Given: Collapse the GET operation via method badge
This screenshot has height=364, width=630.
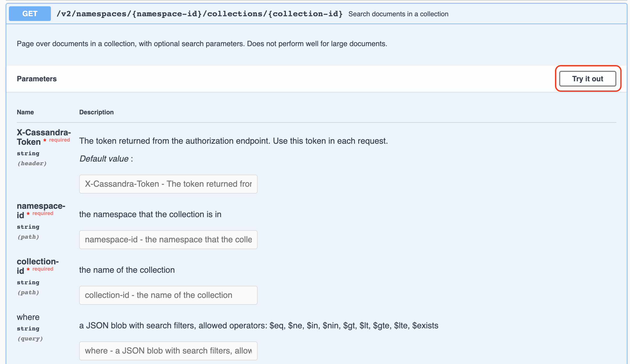Looking at the screenshot, I should tap(30, 14).
